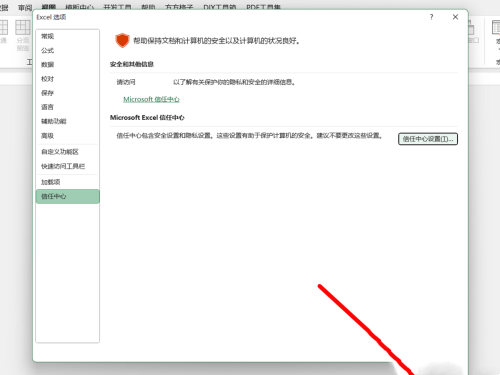Open the 辅助功能 category
Viewport: 500px width, 375px height.
68,121
